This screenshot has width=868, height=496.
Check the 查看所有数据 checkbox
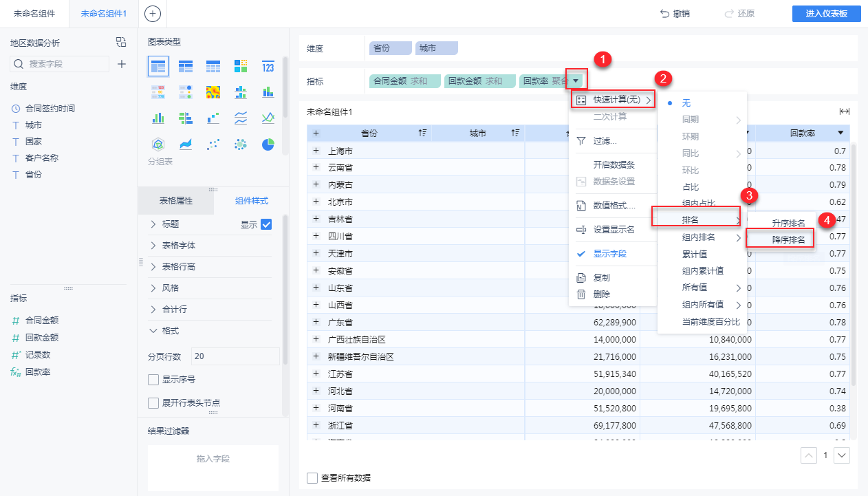[312, 477]
